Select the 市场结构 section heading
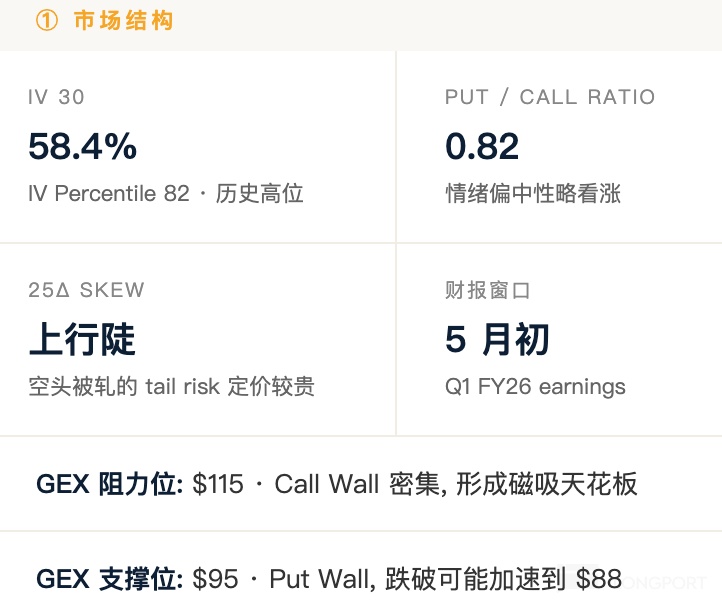The image size is (722, 608). click(123, 21)
